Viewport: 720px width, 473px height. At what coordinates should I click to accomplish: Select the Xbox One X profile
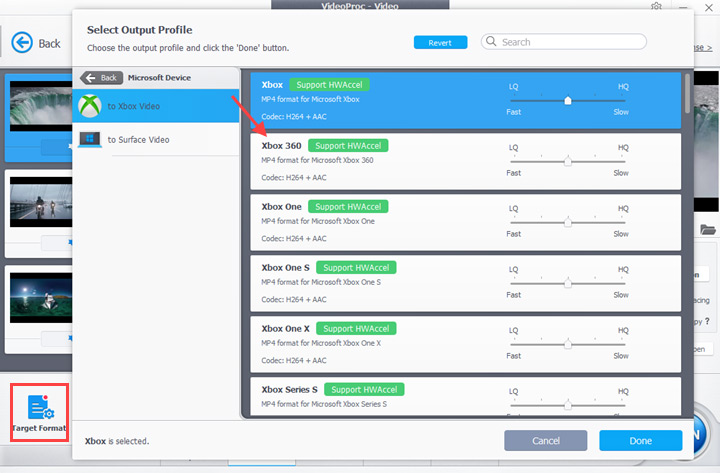click(466, 344)
